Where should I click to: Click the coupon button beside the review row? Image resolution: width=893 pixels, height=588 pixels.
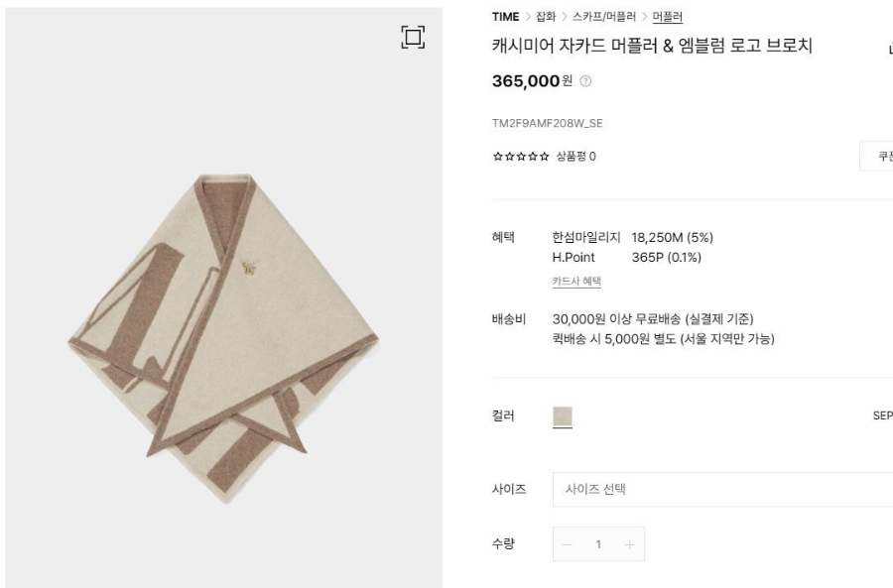click(878, 157)
